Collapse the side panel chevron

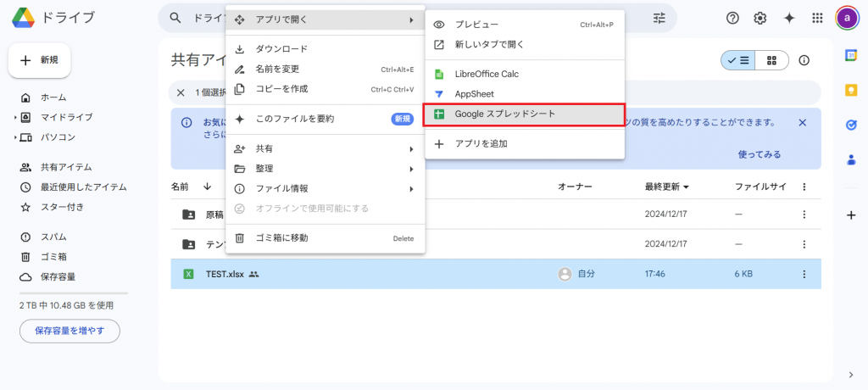pos(851,375)
